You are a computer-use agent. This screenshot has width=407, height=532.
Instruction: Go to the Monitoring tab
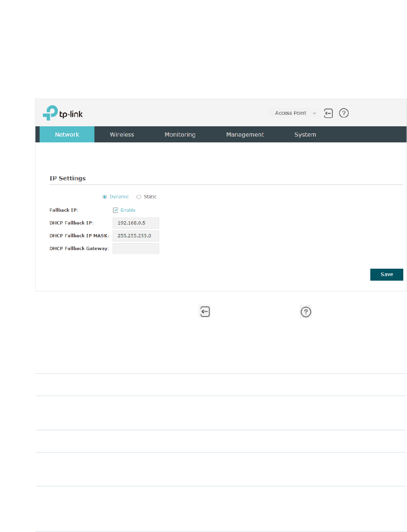(180, 135)
